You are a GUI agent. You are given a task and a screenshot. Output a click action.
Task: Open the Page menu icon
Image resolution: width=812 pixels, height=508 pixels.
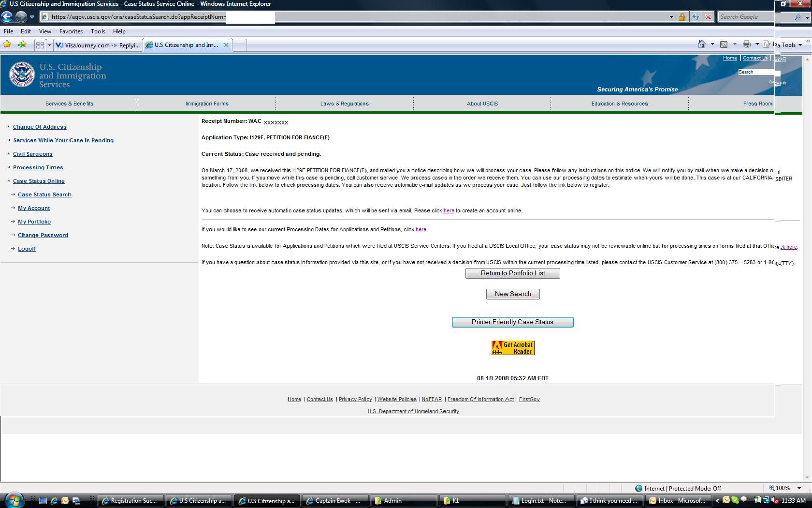click(x=767, y=45)
